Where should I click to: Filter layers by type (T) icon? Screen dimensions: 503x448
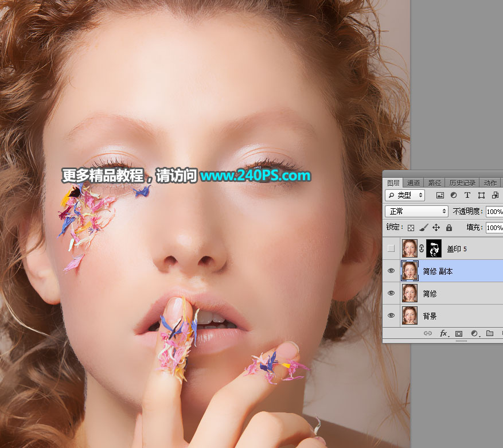click(x=467, y=195)
